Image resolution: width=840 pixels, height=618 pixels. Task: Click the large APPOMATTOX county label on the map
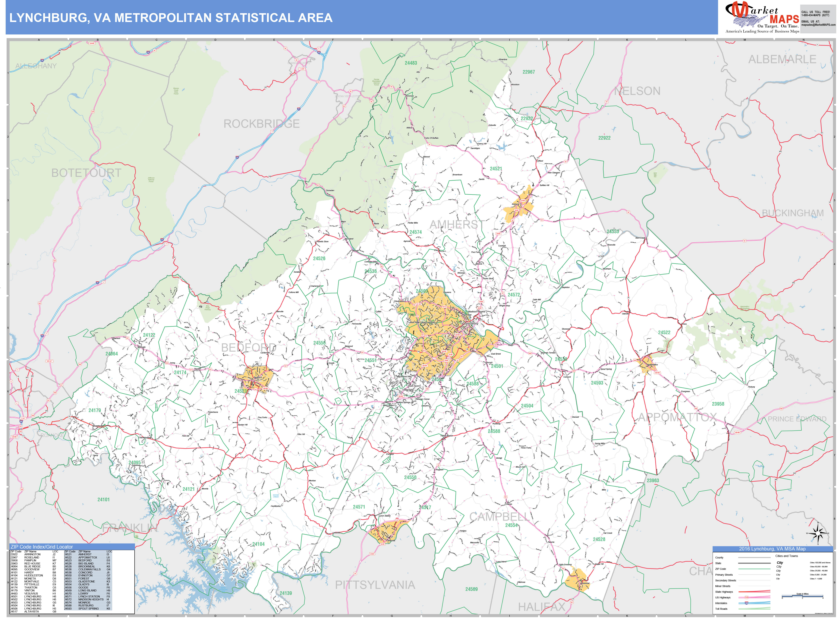(677, 417)
